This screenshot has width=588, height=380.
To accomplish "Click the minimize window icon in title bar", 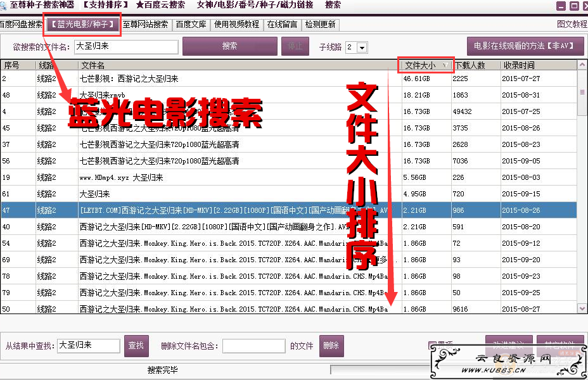I will pos(561,6).
